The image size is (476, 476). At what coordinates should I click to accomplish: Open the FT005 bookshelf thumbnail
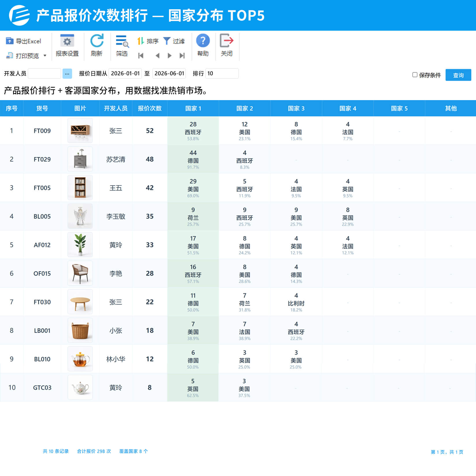click(x=80, y=188)
